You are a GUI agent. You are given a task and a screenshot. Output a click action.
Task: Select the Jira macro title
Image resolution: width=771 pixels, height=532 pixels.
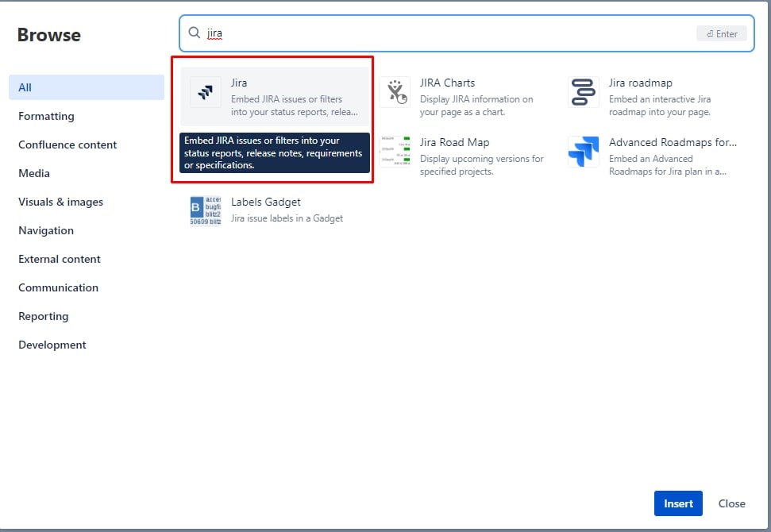point(239,83)
